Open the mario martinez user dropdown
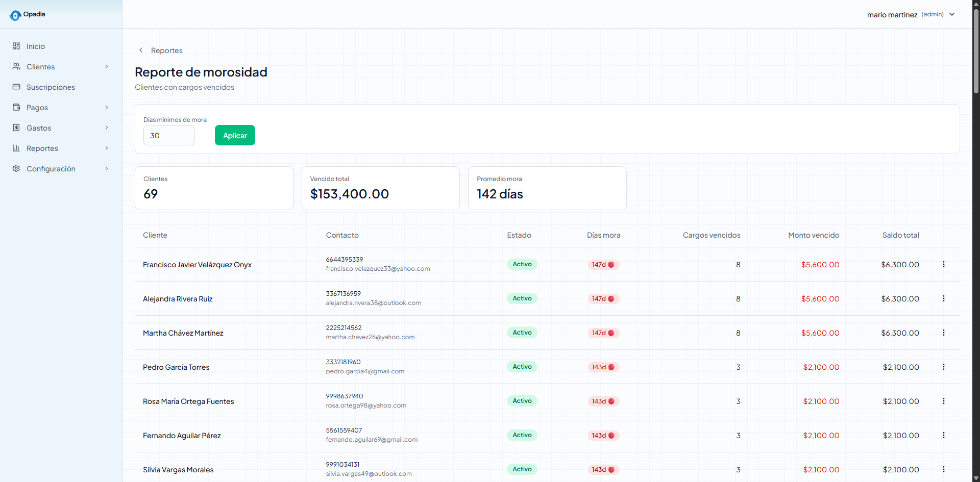Image resolution: width=980 pixels, height=482 pixels. point(911,15)
